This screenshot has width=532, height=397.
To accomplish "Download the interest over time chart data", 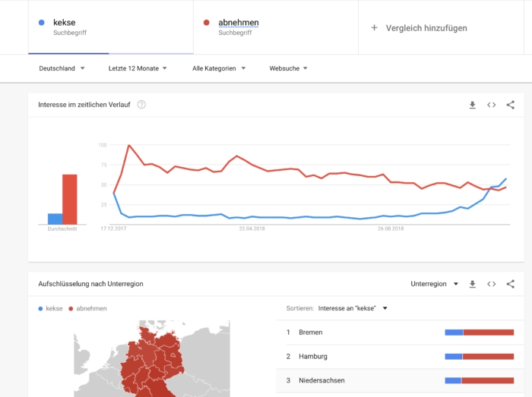I will [x=472, y=105].
